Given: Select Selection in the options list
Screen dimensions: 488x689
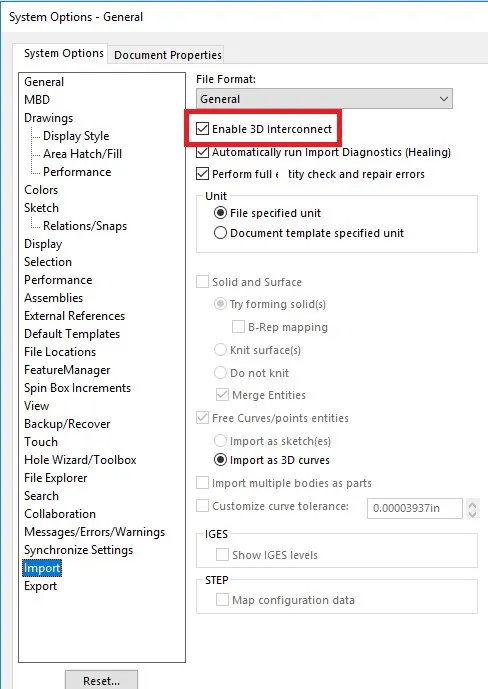Looking at the screenshot, I should (48, 262).
